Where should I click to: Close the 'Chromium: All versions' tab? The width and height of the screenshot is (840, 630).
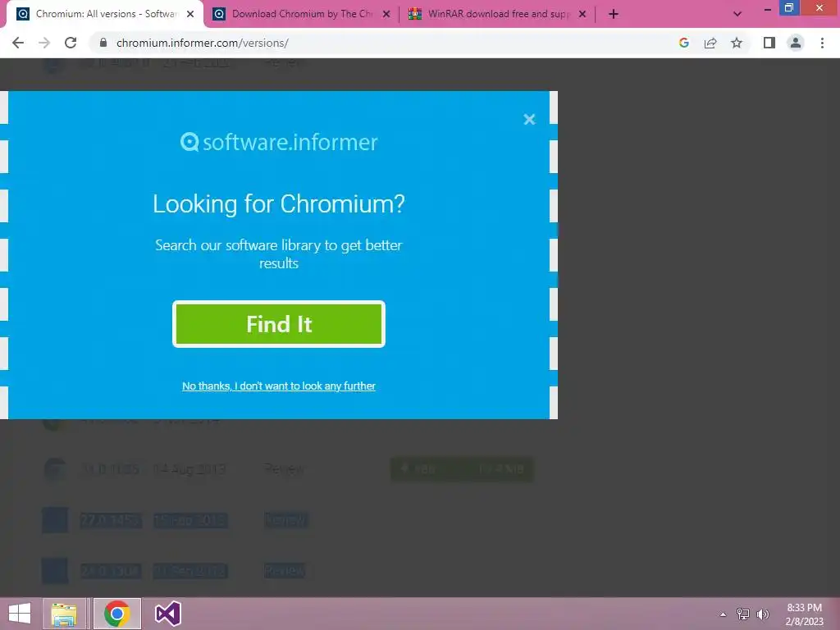tap(190, 14)
